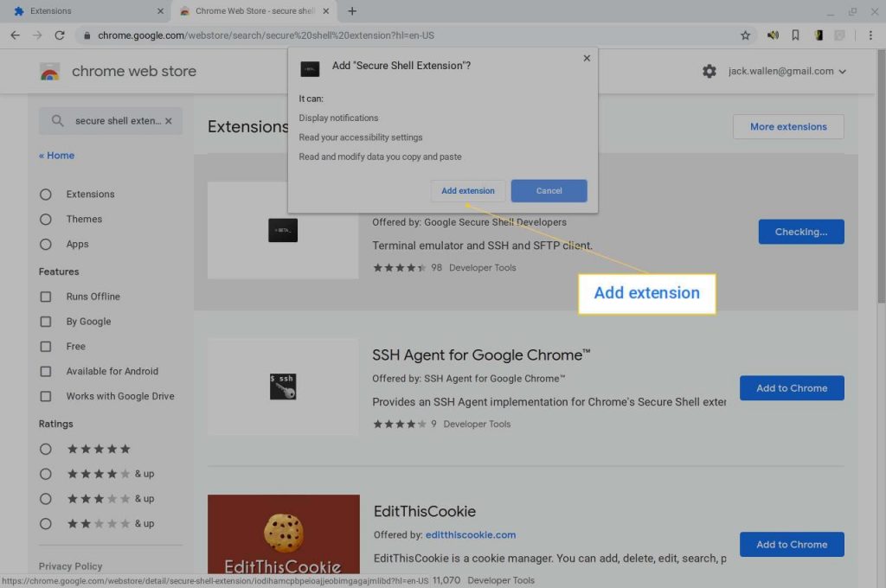Click the bookmark ribbon extension icon

(795, 35)
